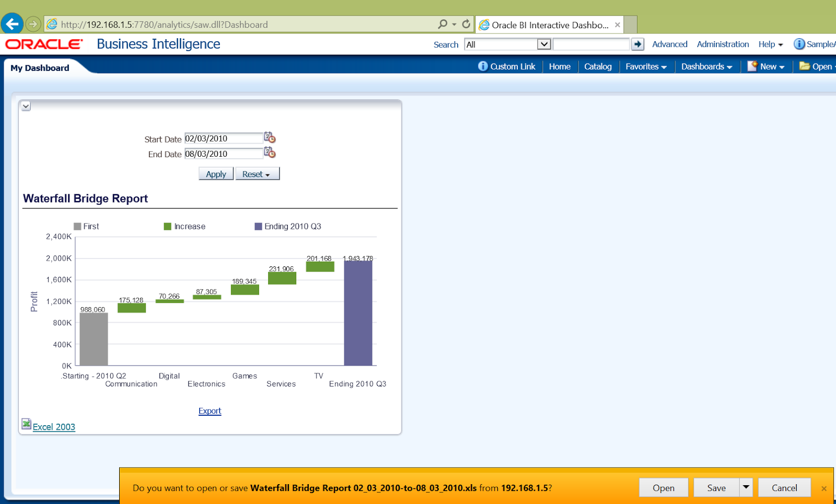Image resolution: width=836 pixels, height=504 pixels.
Task: Click the address bar search magnifier icon
Action: 443,24
